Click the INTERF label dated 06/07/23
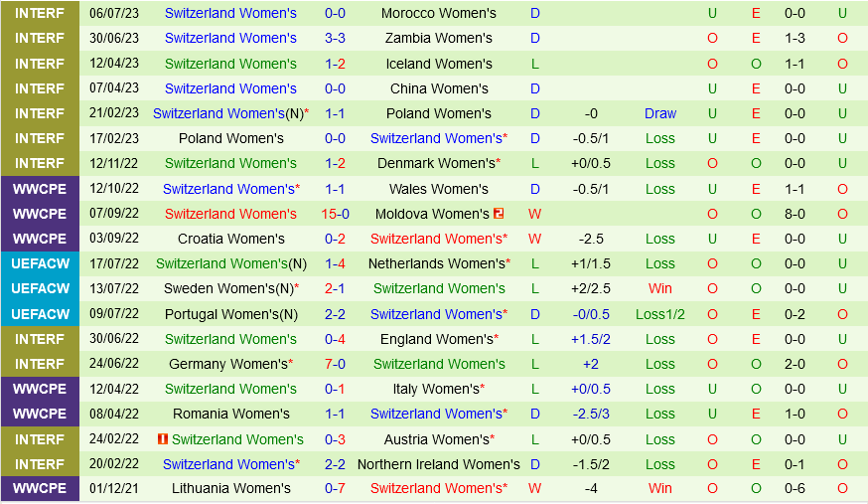This screenshot has height=504, width=868. (x=40, y=14)
